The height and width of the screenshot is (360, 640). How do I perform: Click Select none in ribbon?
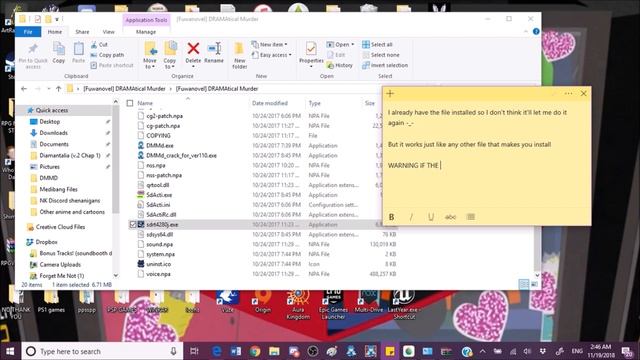[381, 55]
